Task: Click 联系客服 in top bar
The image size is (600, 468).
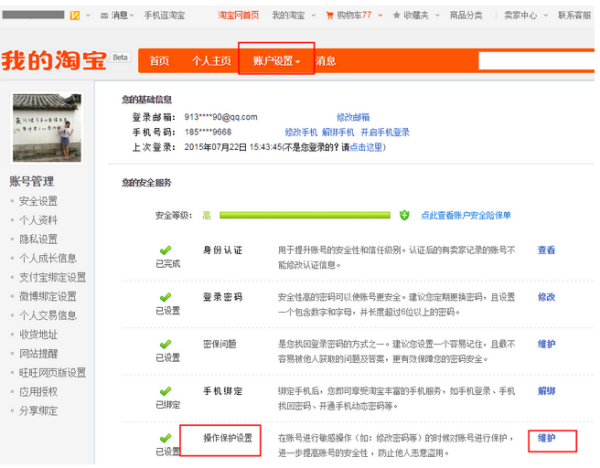Action: pos(574,15)
